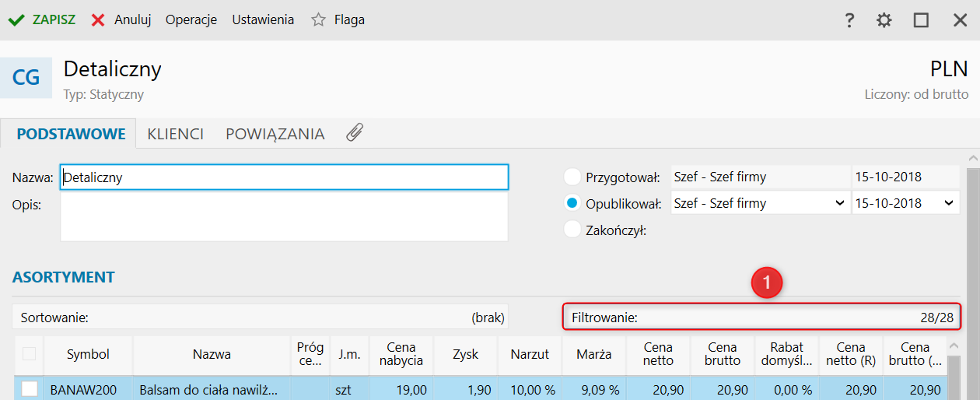Click the Ustawienia menu button
The width and height of the screenshot is (980, 400).
tap(263, 20)
